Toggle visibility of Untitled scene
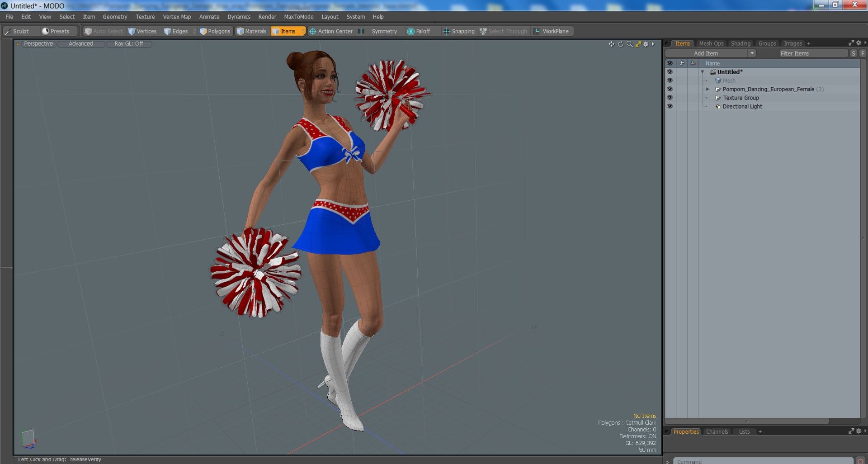 point(670,72)
